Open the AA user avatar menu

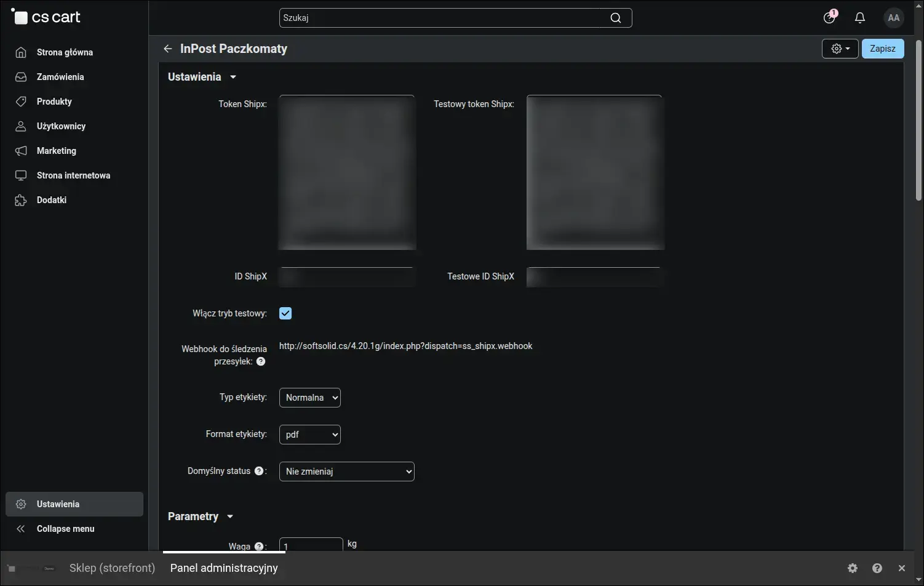(x=894, y=18)
